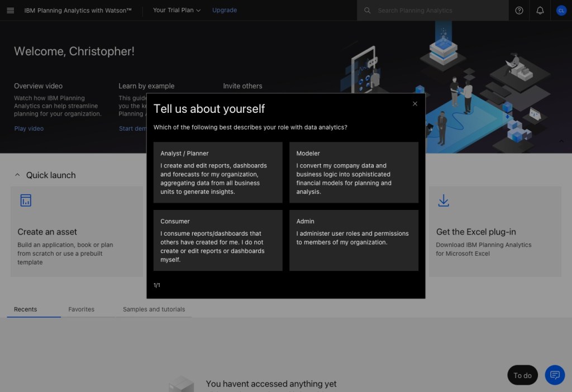
Task: Expand the Your Trial Plan dropdown
Action: click(177, 10)
